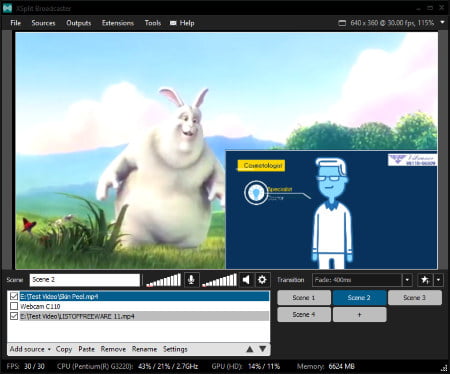Open the Outputs menu
The image size is (450, 374).
click(x=79, y=23)
